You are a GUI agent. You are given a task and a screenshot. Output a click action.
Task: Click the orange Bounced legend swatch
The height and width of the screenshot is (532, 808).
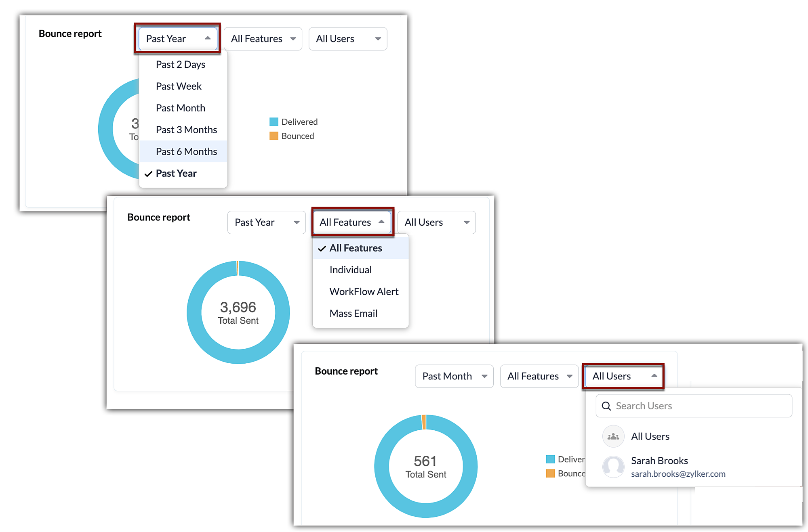(274, 136)
